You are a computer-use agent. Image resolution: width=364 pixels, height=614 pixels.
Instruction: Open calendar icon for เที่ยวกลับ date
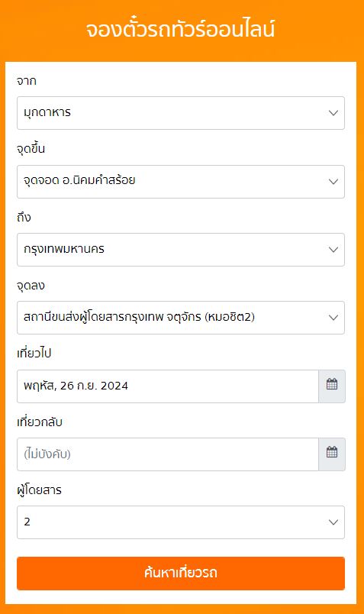pyautogui.click(x=332, y=454)
